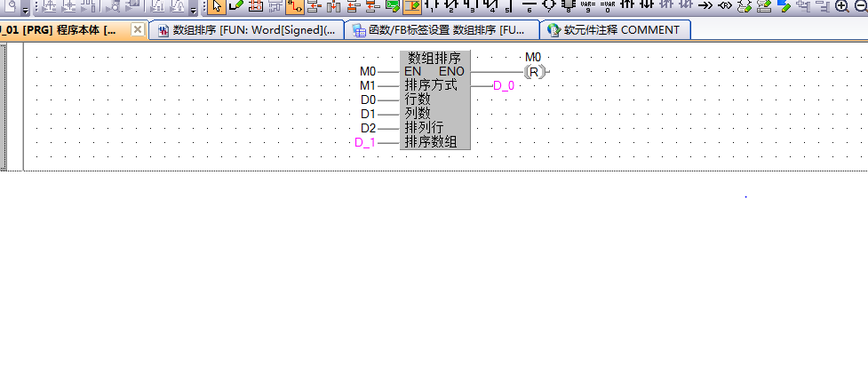Switch to 数组排序 FUN Word[Signed] tab
This screenshot has height=374, width=868.
click(246, 30)
